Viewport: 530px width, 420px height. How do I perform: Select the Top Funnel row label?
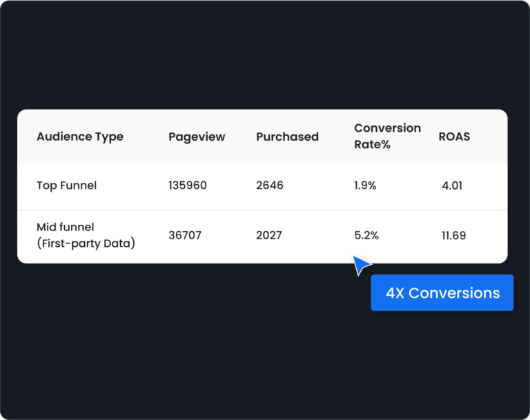click(66, 186)
